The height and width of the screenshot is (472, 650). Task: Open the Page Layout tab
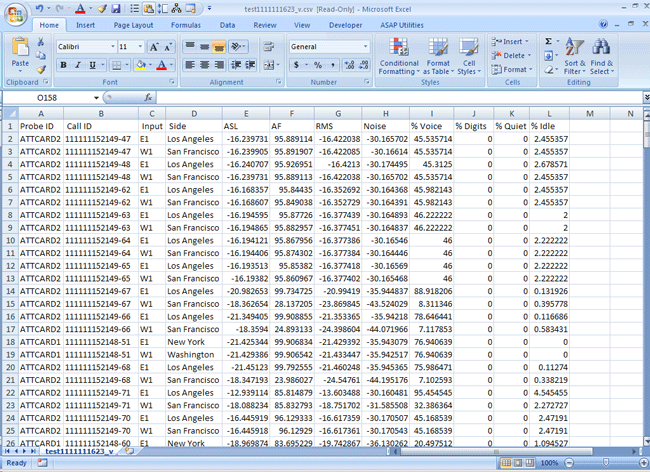tap(133, 25)
